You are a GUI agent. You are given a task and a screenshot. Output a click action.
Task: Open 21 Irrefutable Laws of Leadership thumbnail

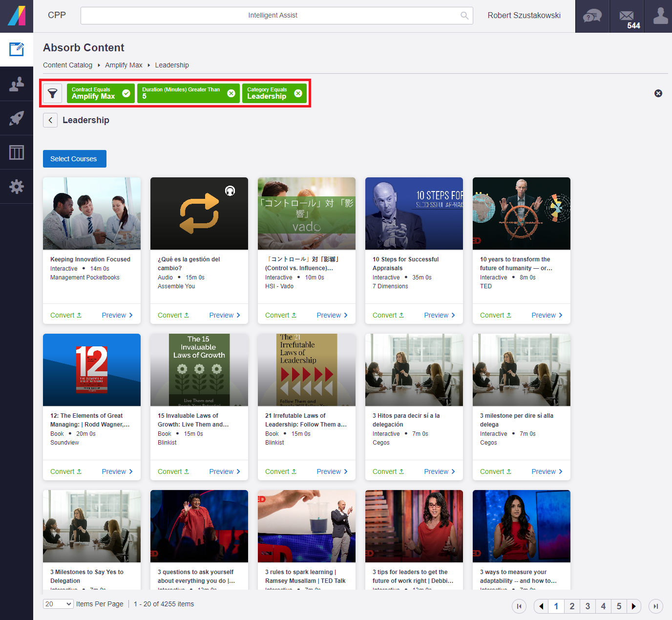(x=307, y=370)
